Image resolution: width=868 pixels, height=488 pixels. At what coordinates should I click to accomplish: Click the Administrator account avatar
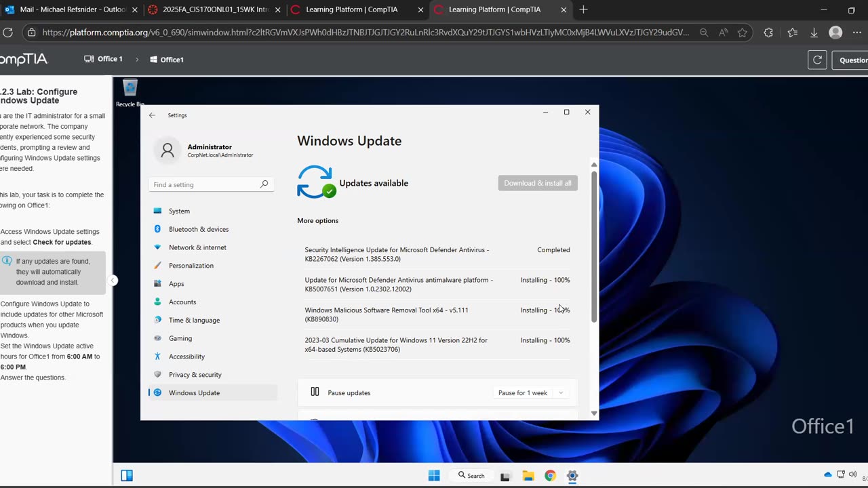[167, 150]
